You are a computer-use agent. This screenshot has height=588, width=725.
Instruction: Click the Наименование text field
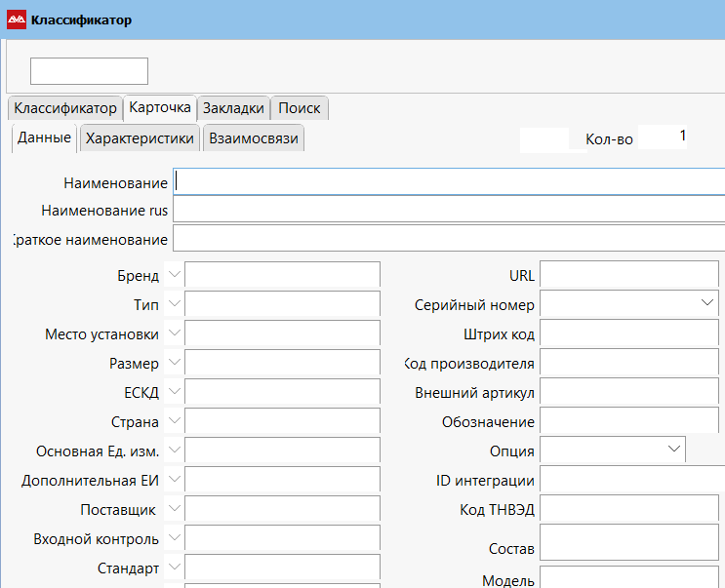click(x=449, y=182)
